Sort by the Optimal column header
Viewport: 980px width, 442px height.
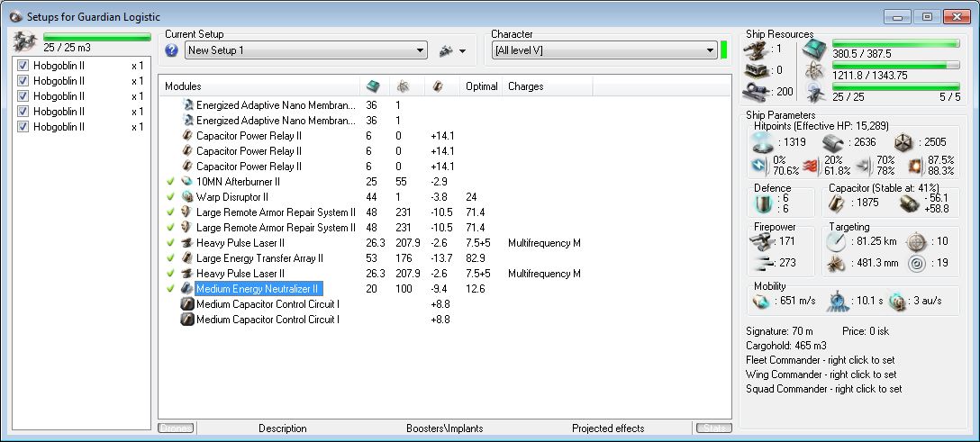[482, 86]
